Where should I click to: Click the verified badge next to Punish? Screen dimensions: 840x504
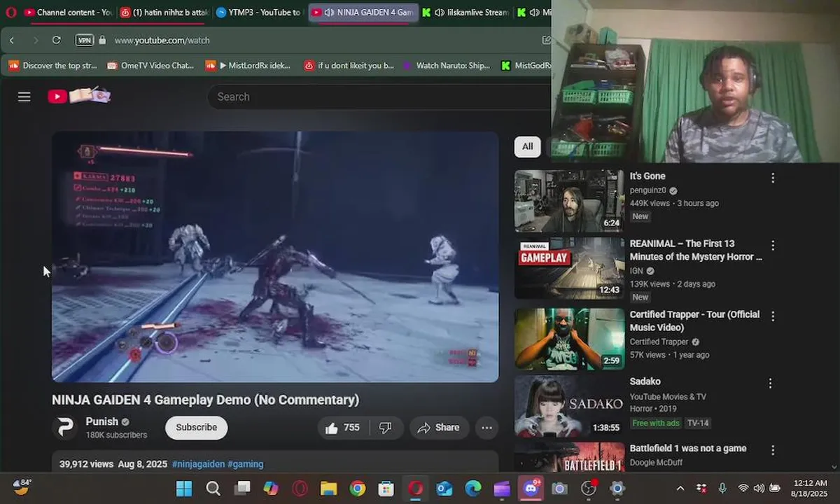pos(125,422)
